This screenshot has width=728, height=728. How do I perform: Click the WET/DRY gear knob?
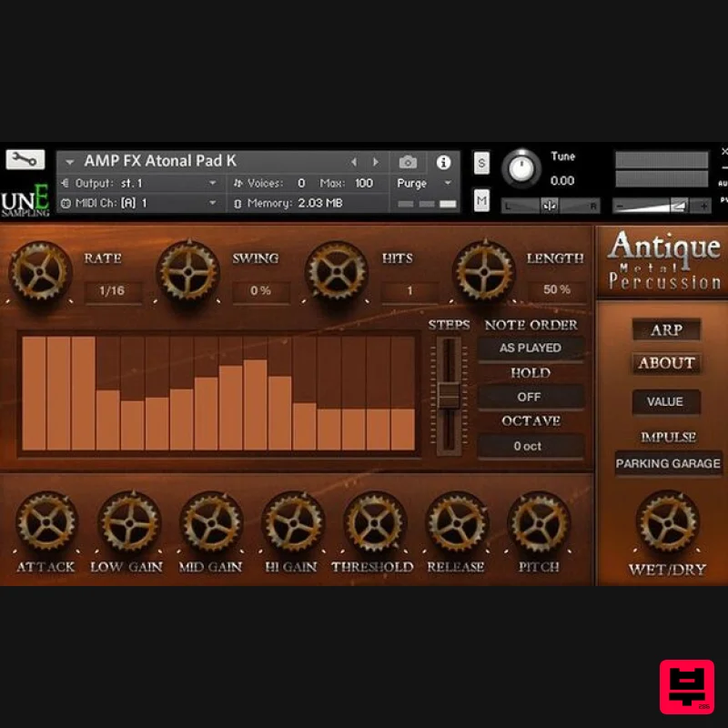pos(665,523)
